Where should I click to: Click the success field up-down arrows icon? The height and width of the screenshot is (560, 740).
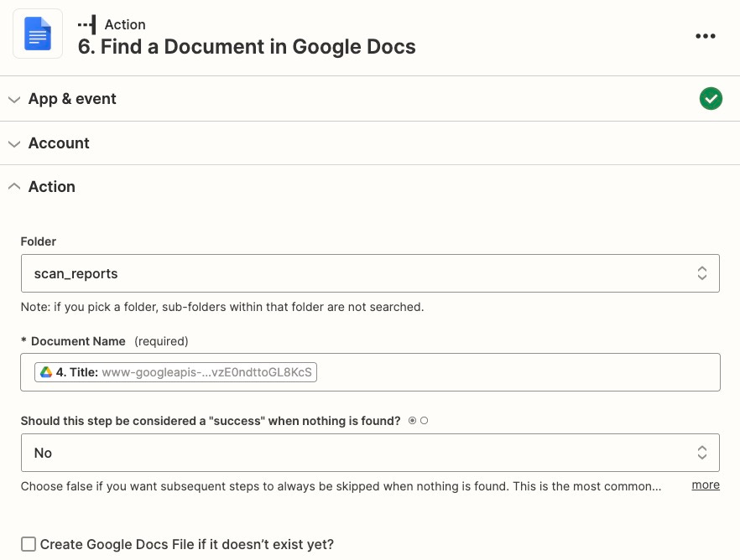[x=701, y=453]
